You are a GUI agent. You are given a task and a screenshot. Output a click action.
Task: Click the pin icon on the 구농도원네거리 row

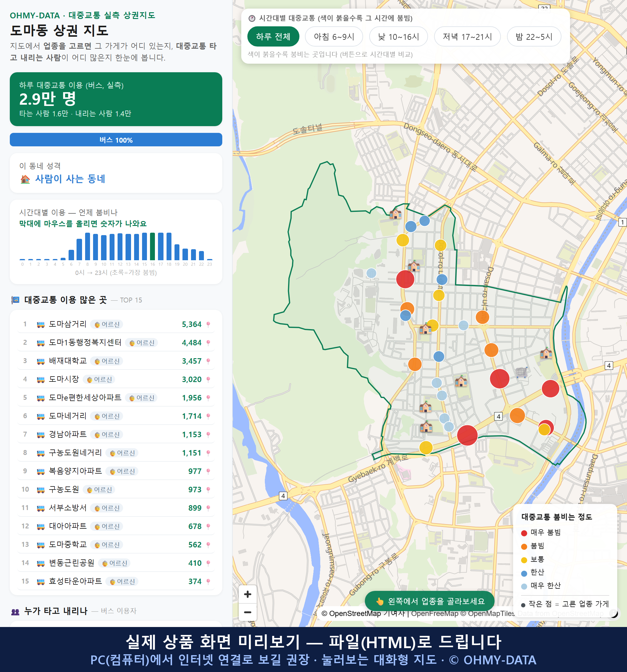tap(208, 453)
